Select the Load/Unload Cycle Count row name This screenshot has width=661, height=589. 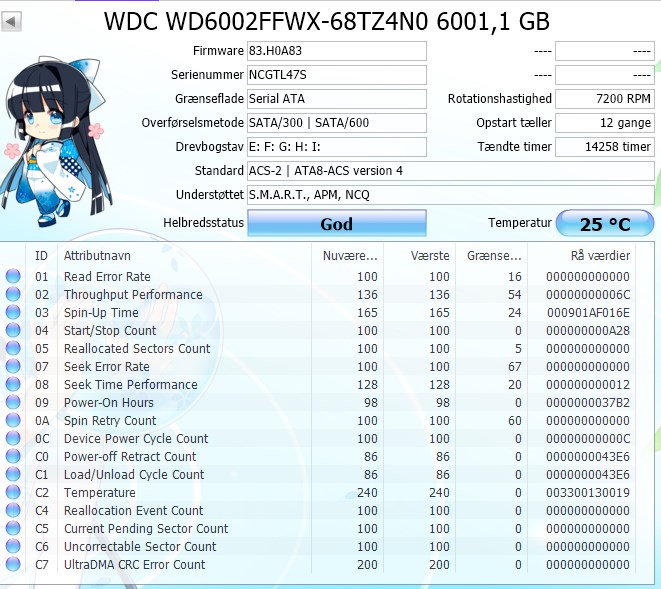tap(134, 475)
